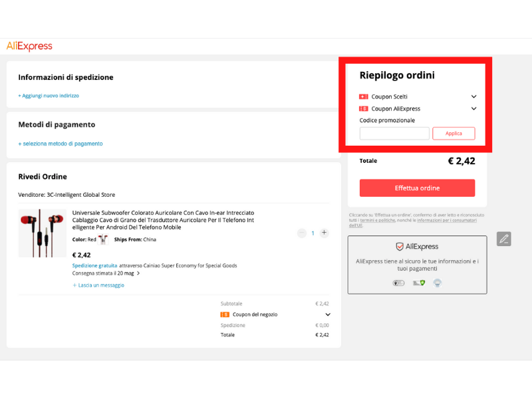The image size is (532, 399).
Task: Click the AliExpress logo in the header
Action: coord(29,46)
